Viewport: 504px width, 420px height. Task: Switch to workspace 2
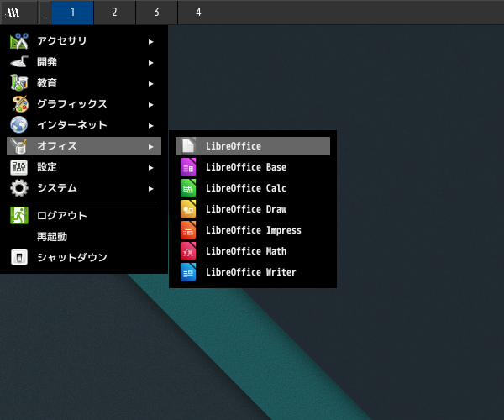(114, 13)
